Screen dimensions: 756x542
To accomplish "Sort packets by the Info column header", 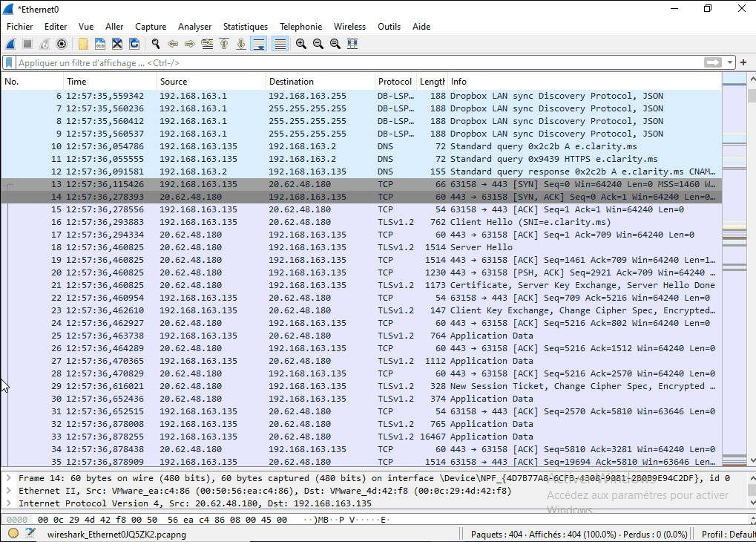I will tap(585, 82).
